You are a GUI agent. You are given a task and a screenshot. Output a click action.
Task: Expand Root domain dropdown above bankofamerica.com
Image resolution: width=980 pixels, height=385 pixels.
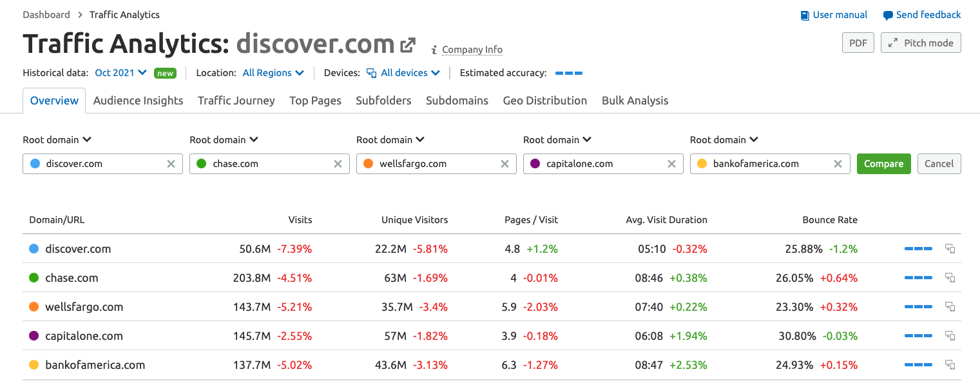click(725, 139)
